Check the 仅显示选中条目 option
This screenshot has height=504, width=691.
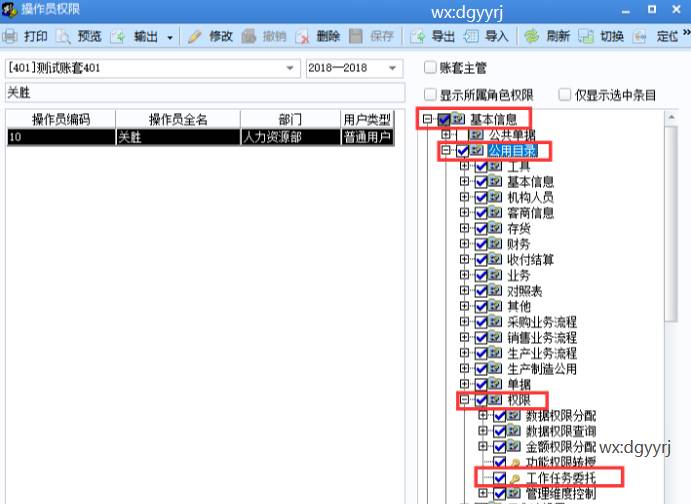[x=565, y=95]
